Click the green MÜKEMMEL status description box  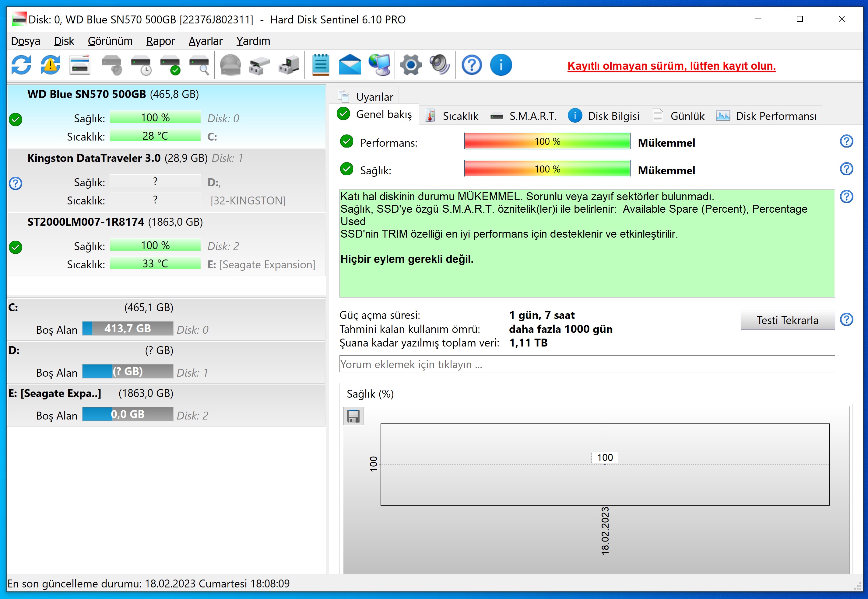pyautogui.click(x=587, y=243)
